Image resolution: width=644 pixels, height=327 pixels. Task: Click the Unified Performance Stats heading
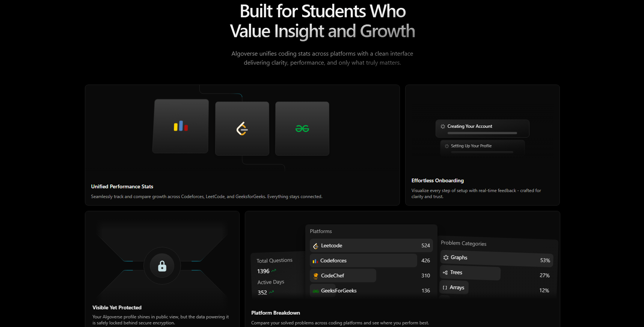coord(122,186)
